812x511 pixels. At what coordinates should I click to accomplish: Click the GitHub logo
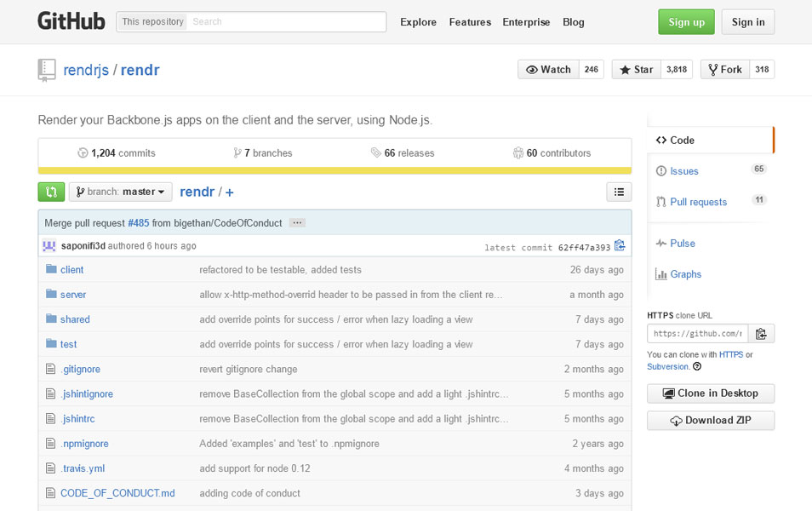[x=71, y=22]
